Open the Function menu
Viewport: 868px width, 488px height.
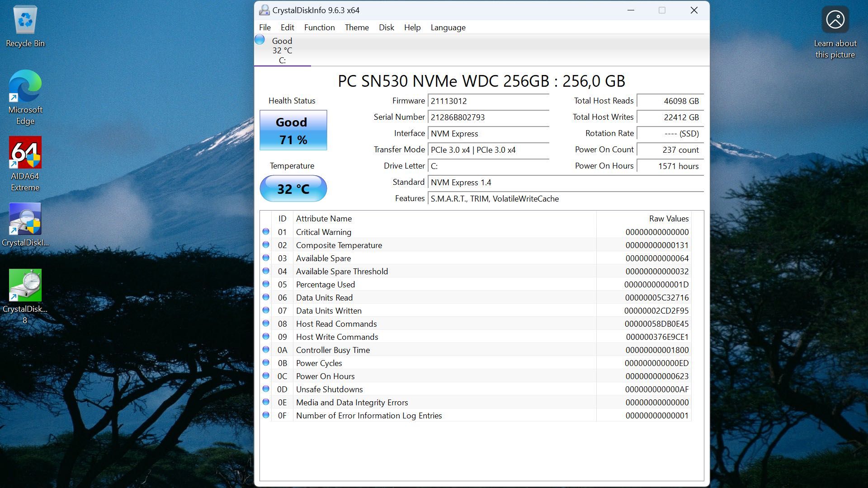tap(319, 28)
